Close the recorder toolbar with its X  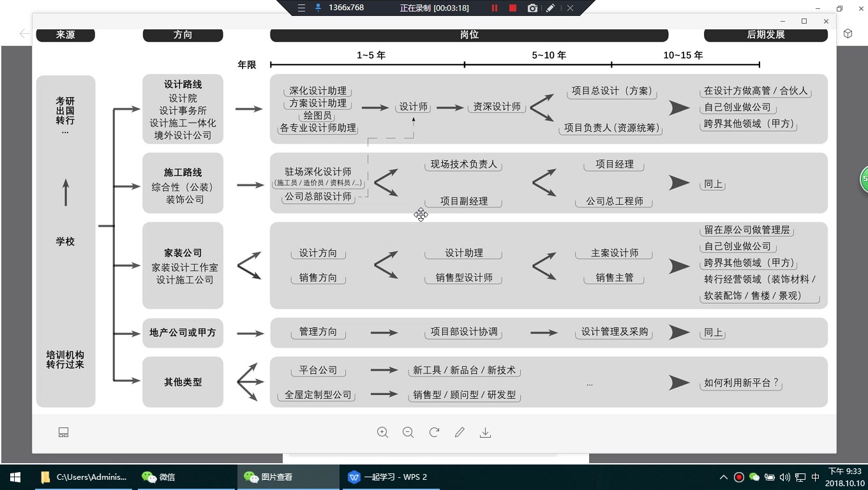[x=570, y=8]
